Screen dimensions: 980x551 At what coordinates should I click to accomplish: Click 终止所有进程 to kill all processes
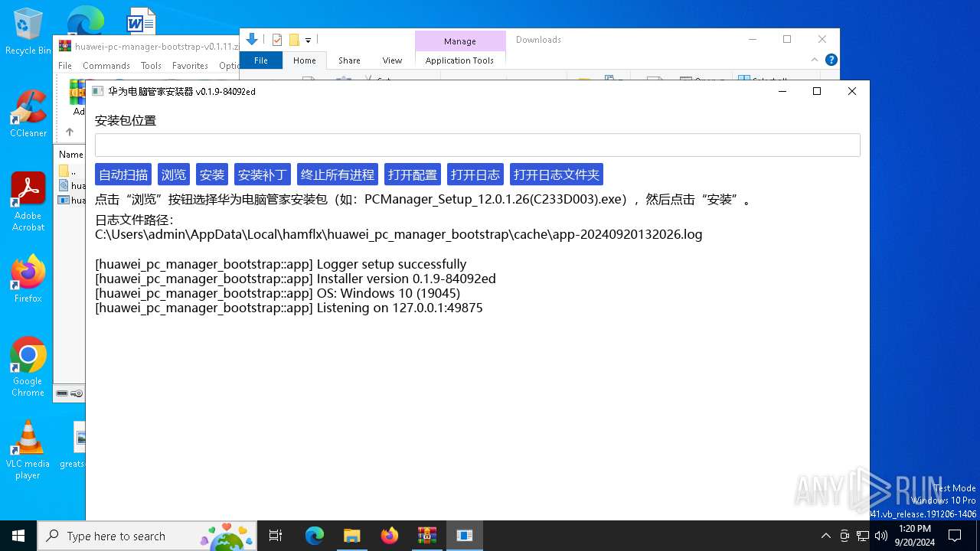[x=338, y=174]
